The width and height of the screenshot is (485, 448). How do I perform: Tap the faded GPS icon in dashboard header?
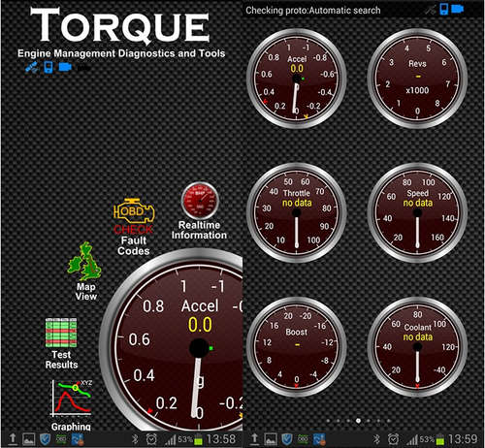(x=431, y=10)
